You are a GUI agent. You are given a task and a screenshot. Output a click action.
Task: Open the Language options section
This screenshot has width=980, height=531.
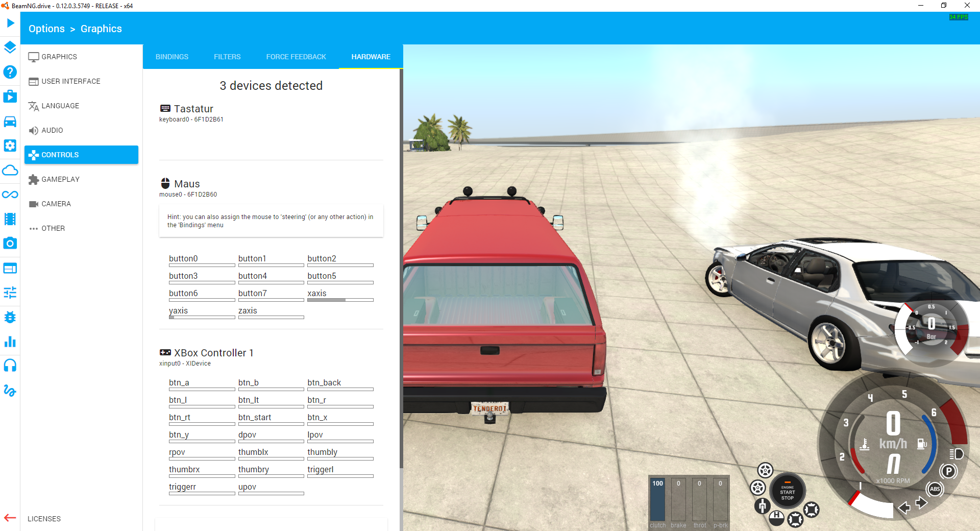pos(81,106)
